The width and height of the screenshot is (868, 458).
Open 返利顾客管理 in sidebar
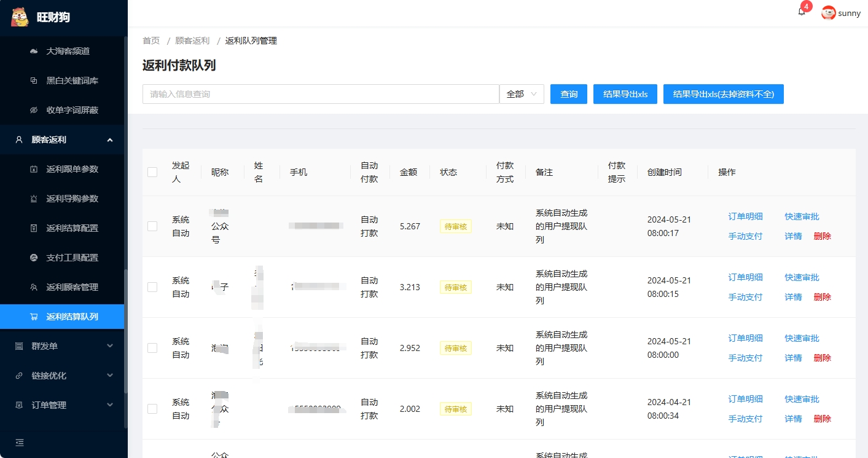(72, 287)
